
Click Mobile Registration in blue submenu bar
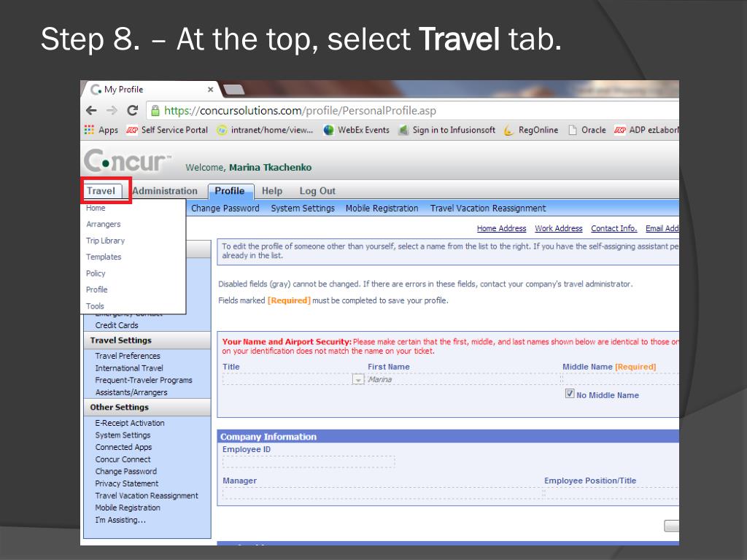pos(382,209)
